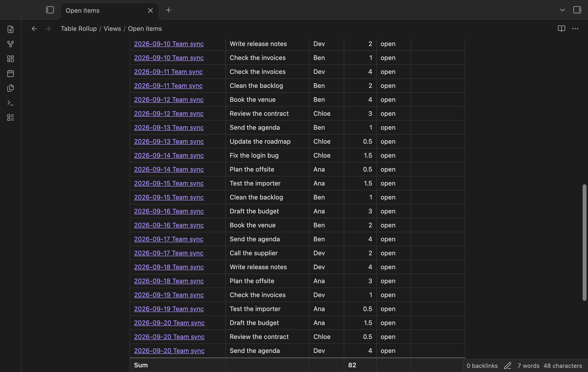Click the Update the roadmap cell
Viewport: 588px width, 372px height.
(268, 141)
